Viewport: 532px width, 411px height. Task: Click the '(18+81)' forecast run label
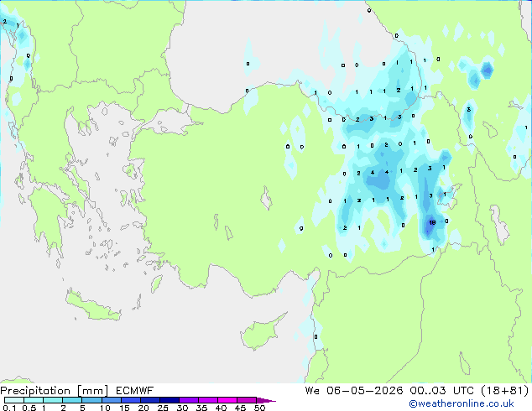coord(504,391)
